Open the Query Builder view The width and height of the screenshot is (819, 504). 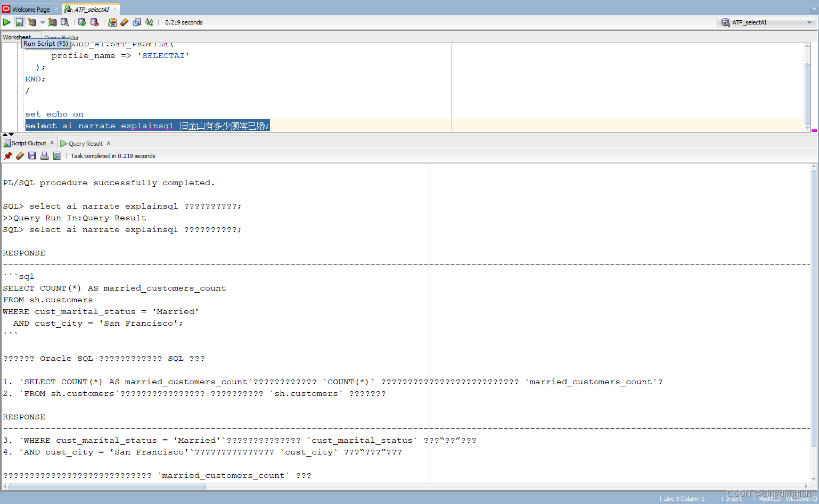tap(61, 38)
